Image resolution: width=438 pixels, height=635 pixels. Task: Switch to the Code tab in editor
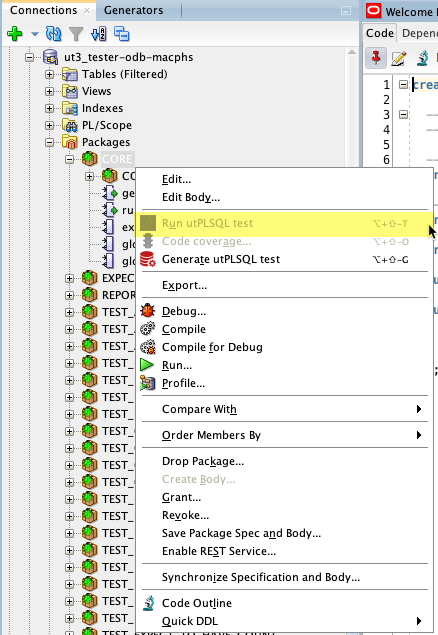click(380, 33)
